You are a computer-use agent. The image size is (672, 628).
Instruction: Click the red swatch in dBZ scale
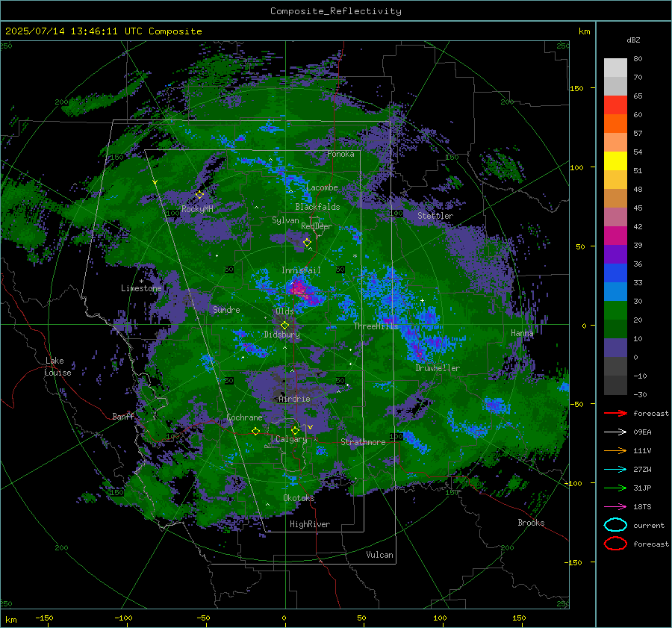[615, 105]
